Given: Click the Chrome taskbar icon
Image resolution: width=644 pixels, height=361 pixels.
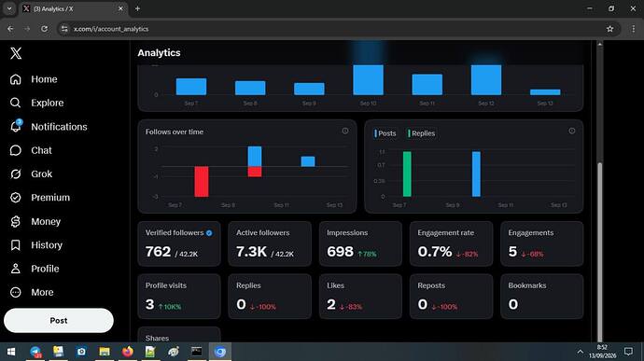Looking at the screenshot, I should [220, 352].
